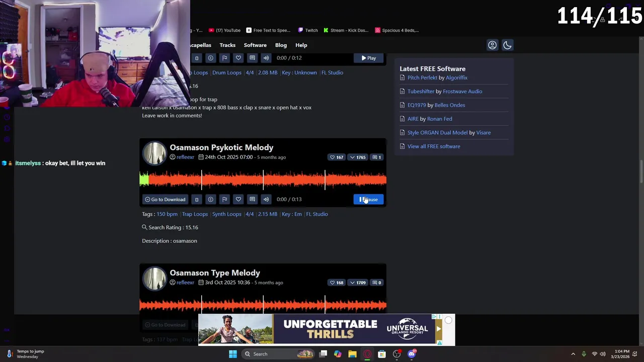Open File Explorer from taskbar
644x362 pixels.
click(352, 354)
